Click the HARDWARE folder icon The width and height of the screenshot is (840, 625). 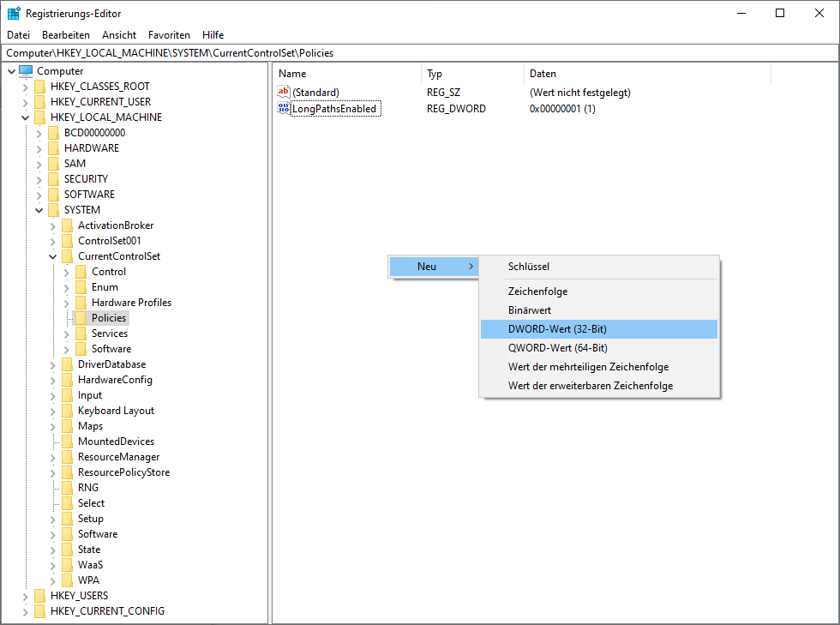point(53,148)
